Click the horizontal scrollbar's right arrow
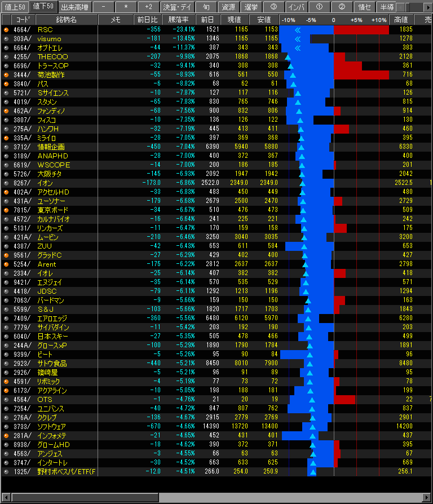The height and width of the screenshot is (504, 433). point(428,498)
